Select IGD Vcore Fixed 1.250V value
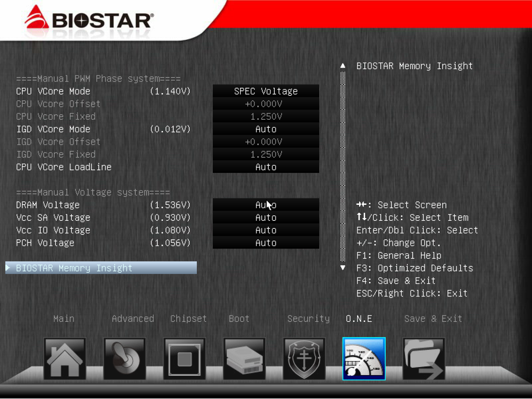This screenshot has height=399, width=532. [x=266, y=154]
